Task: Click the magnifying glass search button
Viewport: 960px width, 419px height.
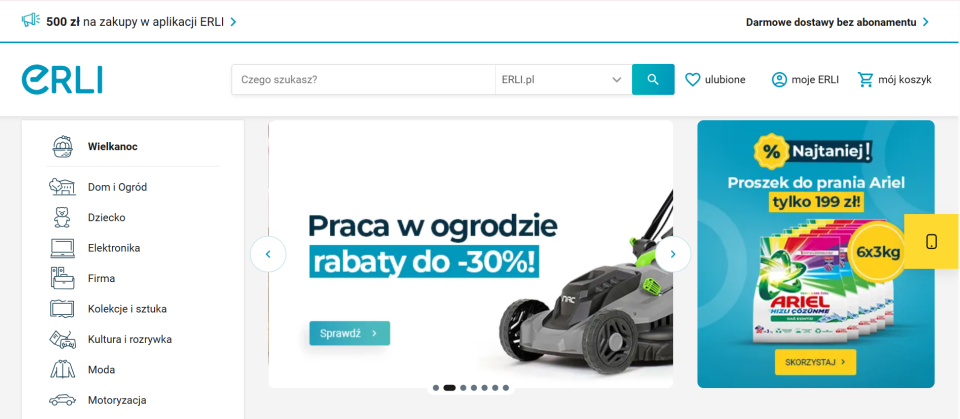Action: [x=653, y=80]
